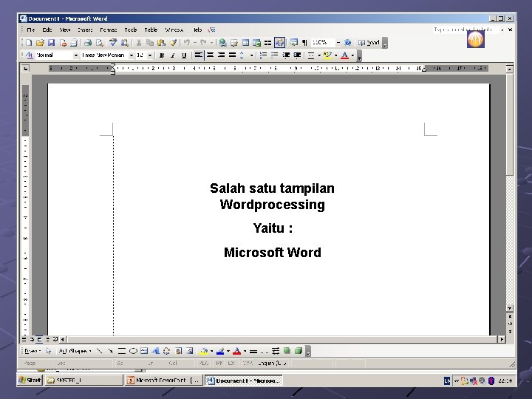Select the Format Painter brush

(x=173, y=43)
